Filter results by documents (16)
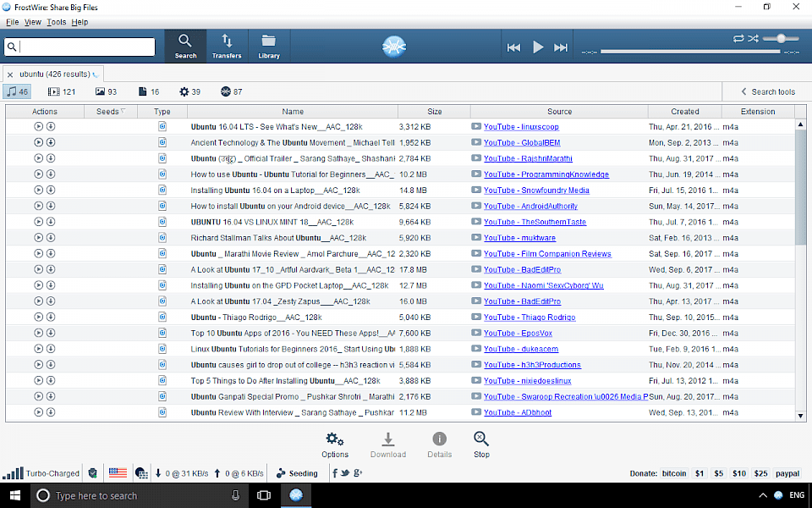 click(149, 91)
